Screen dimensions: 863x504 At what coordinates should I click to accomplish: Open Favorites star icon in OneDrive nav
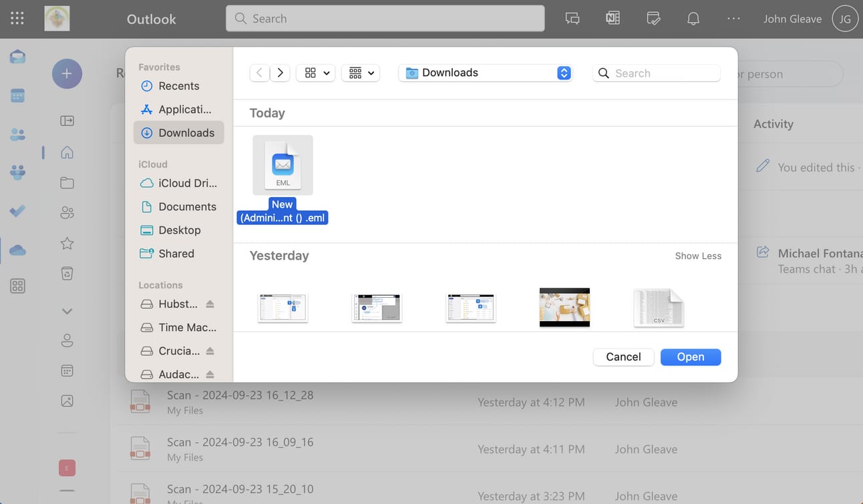[67, 243]
